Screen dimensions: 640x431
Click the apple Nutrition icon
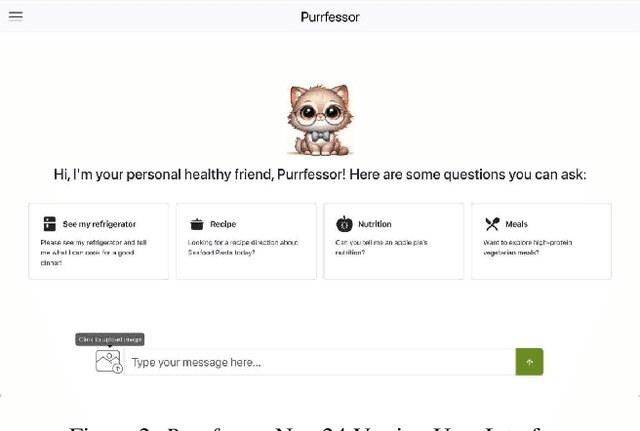(344, 224)
